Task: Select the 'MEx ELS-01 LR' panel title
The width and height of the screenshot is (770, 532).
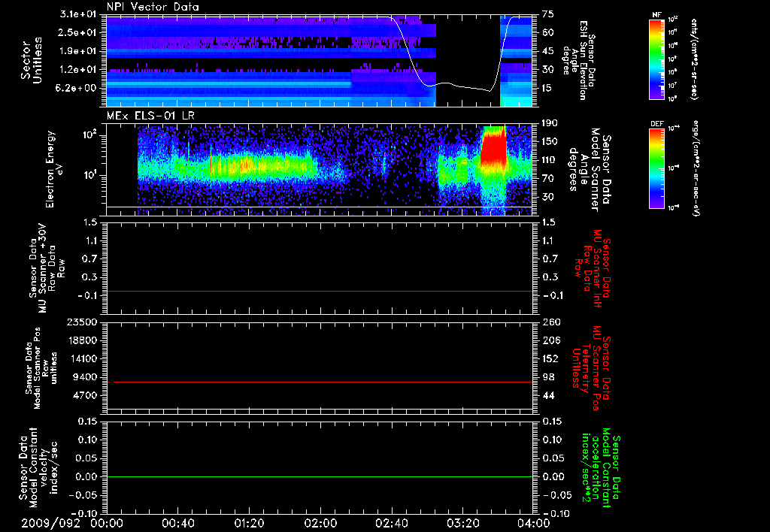Action: click(x=150, y=116)
